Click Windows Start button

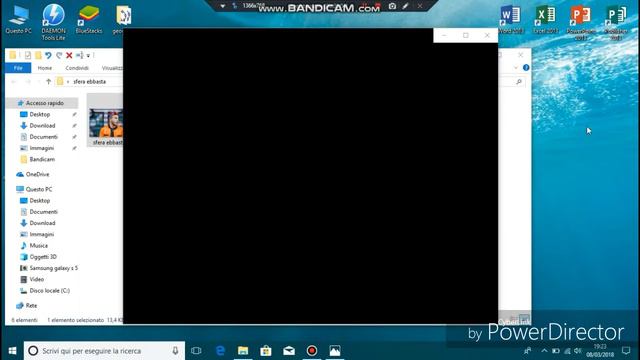[12, 351]
